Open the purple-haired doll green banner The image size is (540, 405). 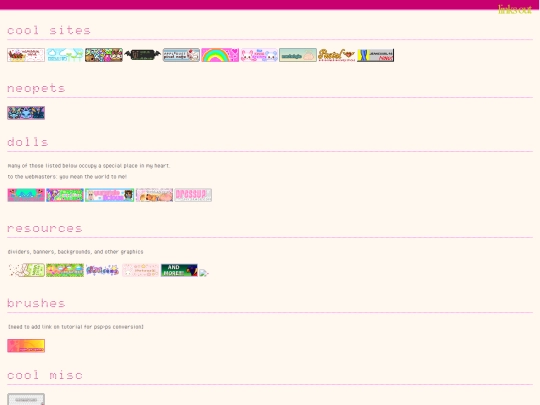(x=65, y=195)
